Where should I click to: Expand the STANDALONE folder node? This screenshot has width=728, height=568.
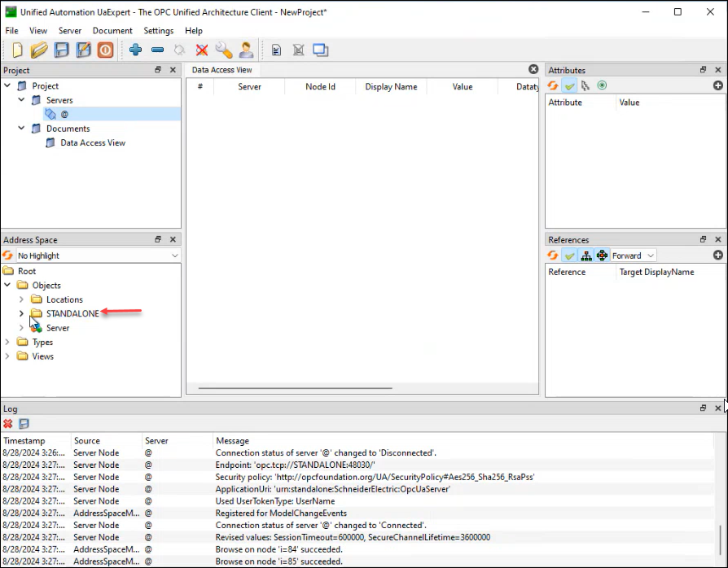coord(21,313)
